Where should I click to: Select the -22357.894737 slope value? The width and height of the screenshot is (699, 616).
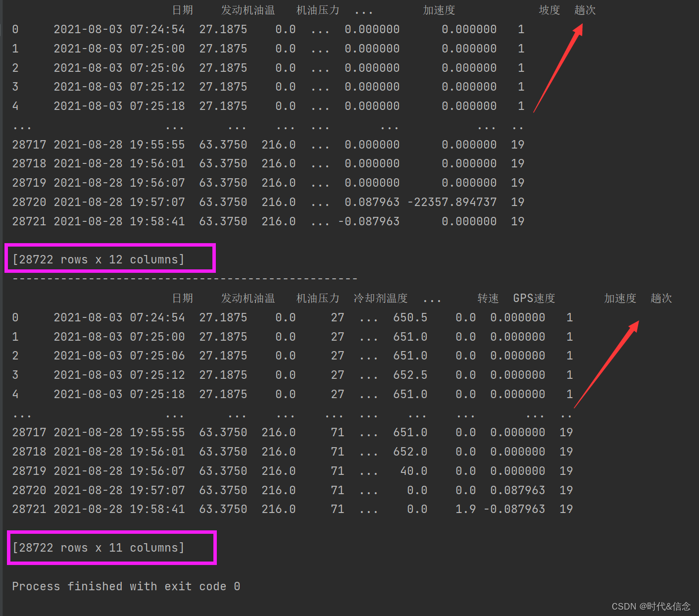coord(452,202)
